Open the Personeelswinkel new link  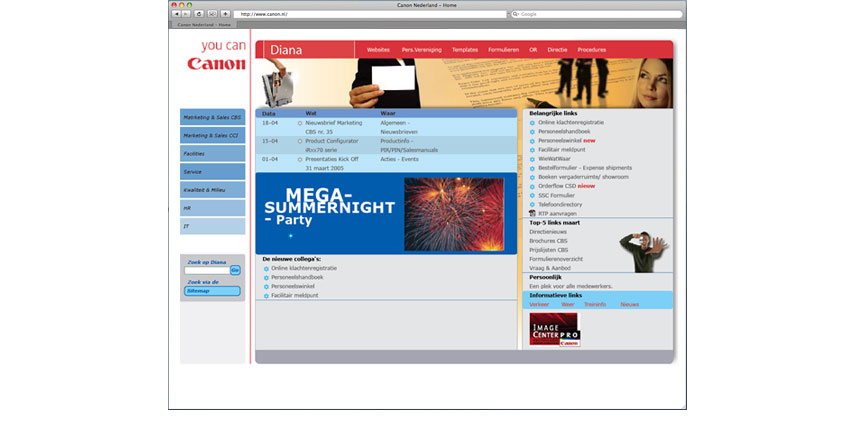tap(567, 141)
